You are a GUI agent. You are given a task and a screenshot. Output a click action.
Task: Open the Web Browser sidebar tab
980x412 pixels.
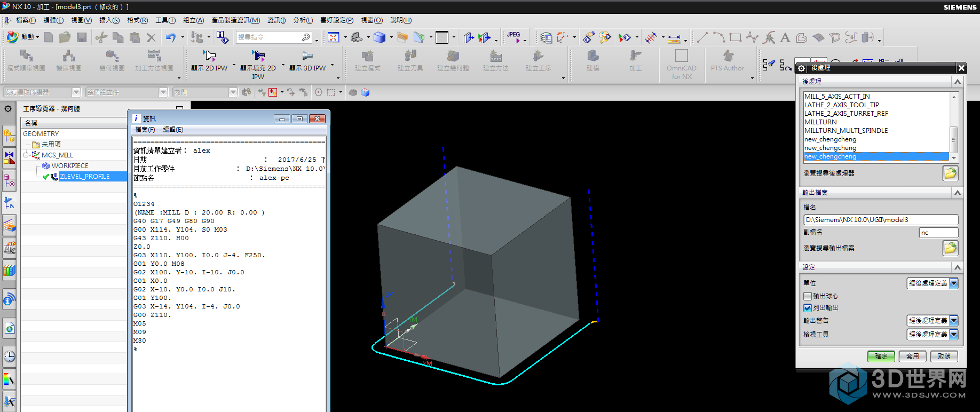(x=9, y=328)
